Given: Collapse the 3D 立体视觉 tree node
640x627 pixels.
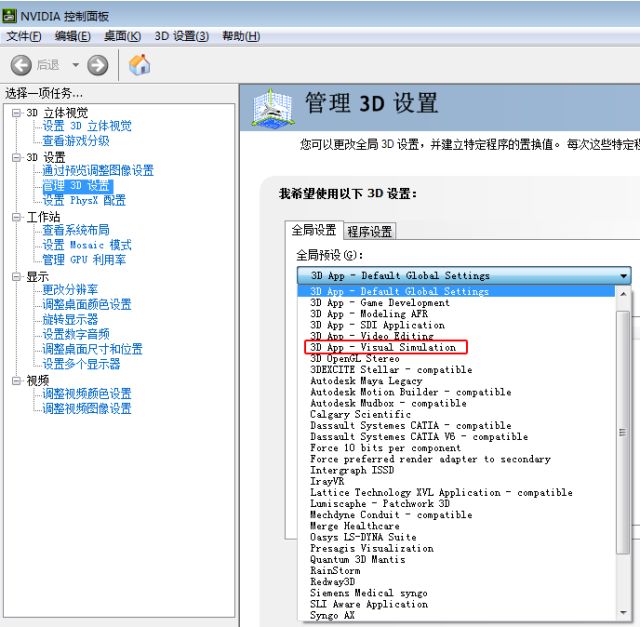Looking at the screenshot, I should pyautogui.click(x=16, y=113).
